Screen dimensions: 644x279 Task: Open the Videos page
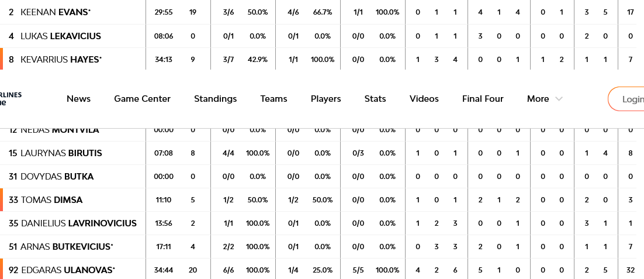pos(424,99)
